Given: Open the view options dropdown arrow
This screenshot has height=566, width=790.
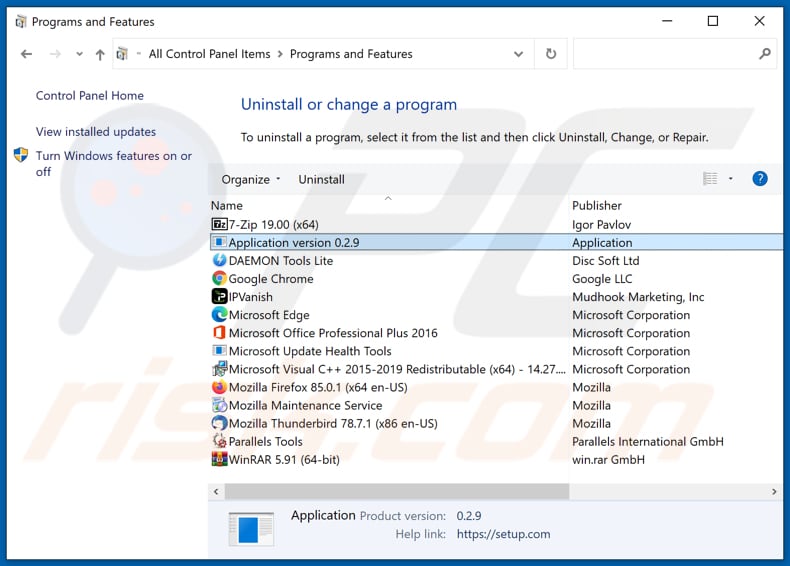Looking at the screenshot, I should tap(731, 179).
